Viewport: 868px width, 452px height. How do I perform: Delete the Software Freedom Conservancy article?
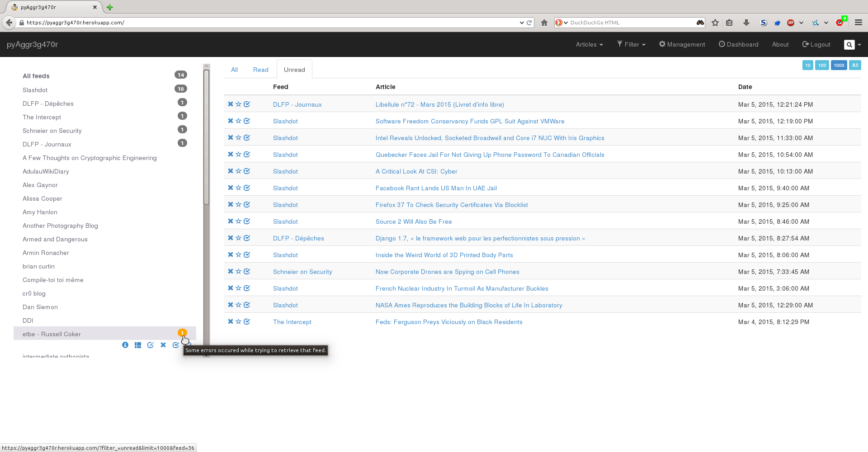click(x=231, y=121)
